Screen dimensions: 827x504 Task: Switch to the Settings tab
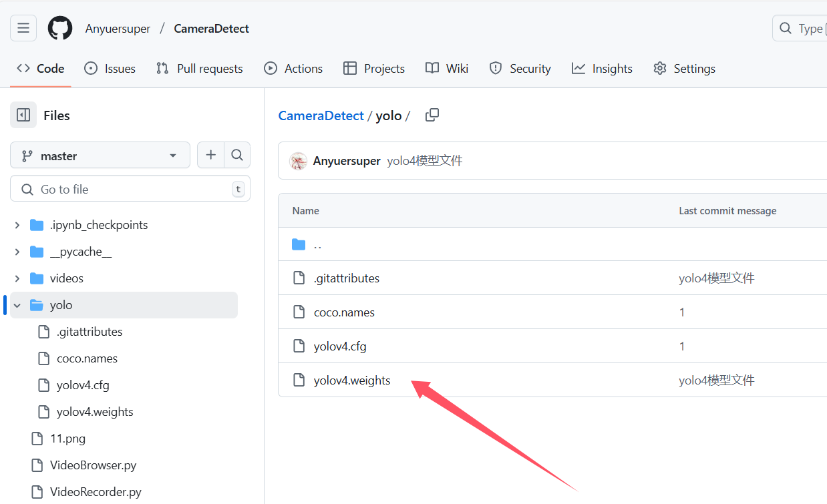coord(685,68)
